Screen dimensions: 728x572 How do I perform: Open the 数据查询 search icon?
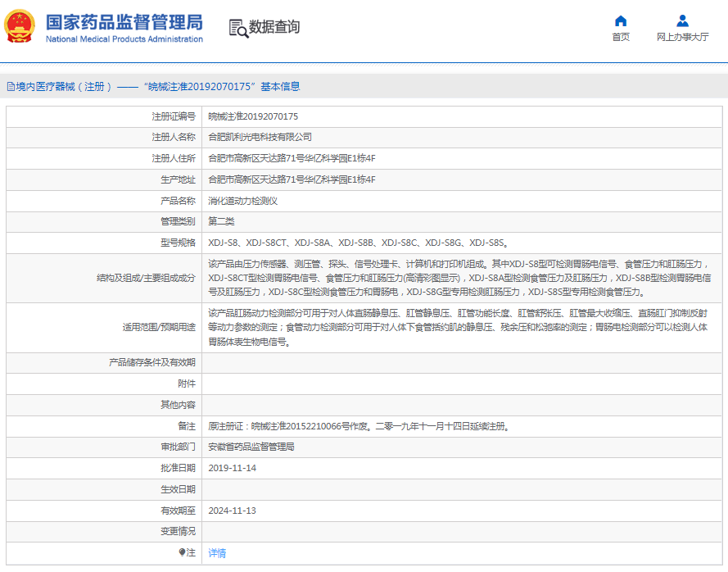click(238, 28)
